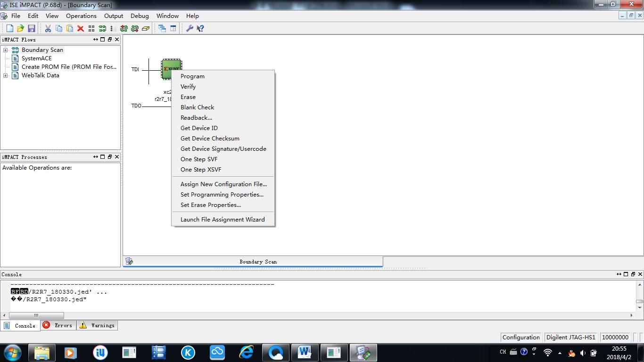Open the Output menu
The width and height of the screenshot is (644, 362).
click(x=114, y=16)
